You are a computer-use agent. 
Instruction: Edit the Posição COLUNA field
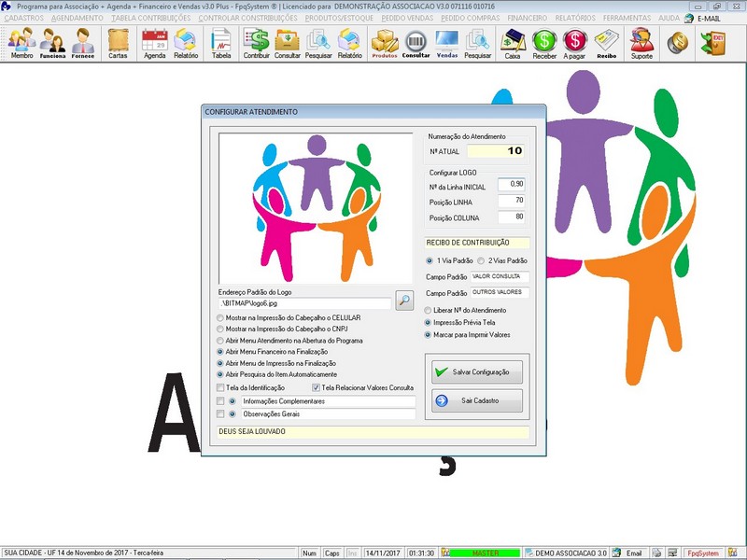[x=511, y=217]
